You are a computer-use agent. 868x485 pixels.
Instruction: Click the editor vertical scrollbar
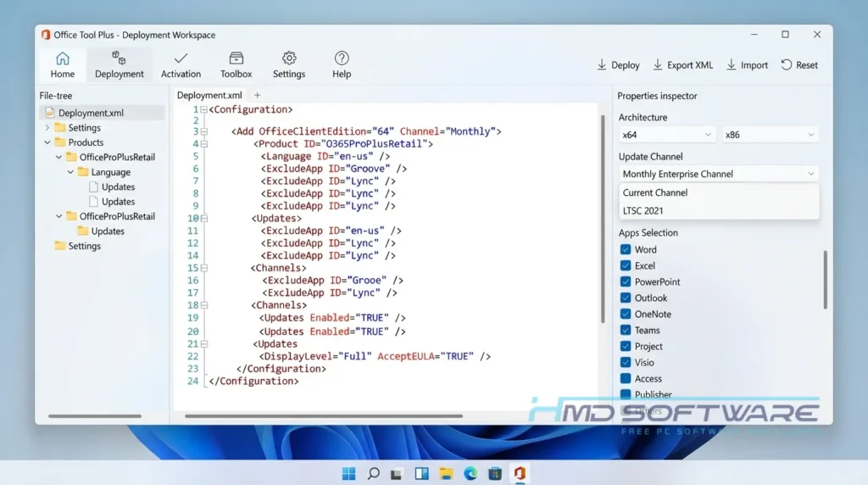(x=603, y=219)
